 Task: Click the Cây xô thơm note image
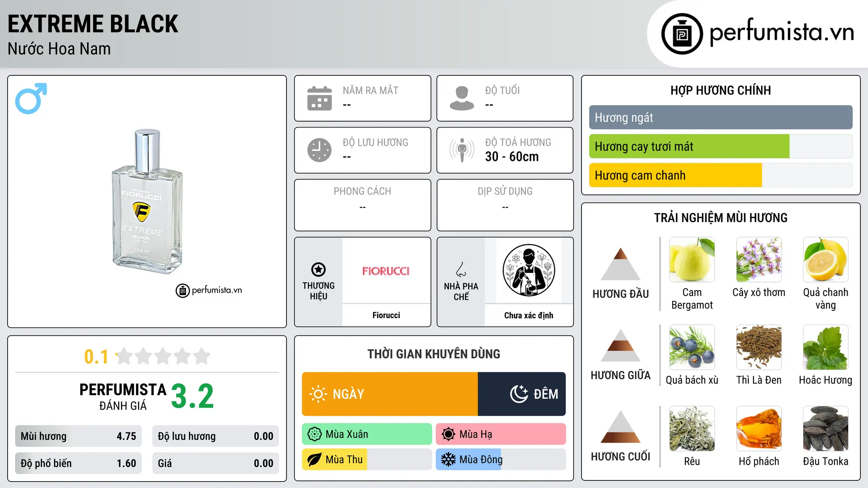click(x=759, y=260)
